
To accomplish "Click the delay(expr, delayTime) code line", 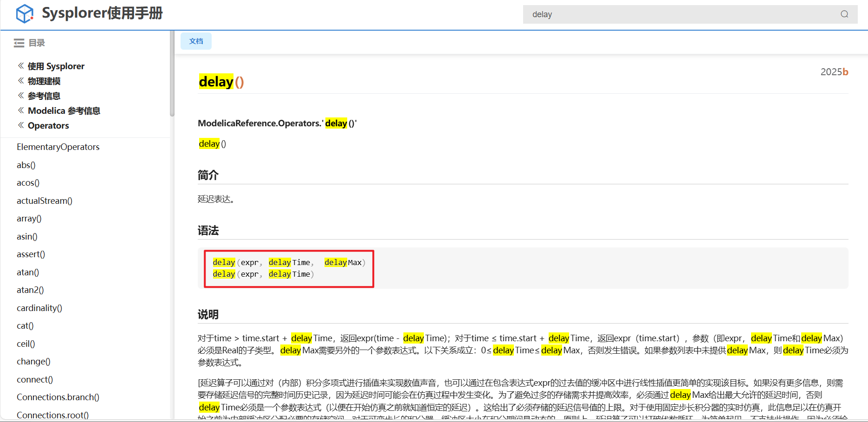I will [263, 274].
